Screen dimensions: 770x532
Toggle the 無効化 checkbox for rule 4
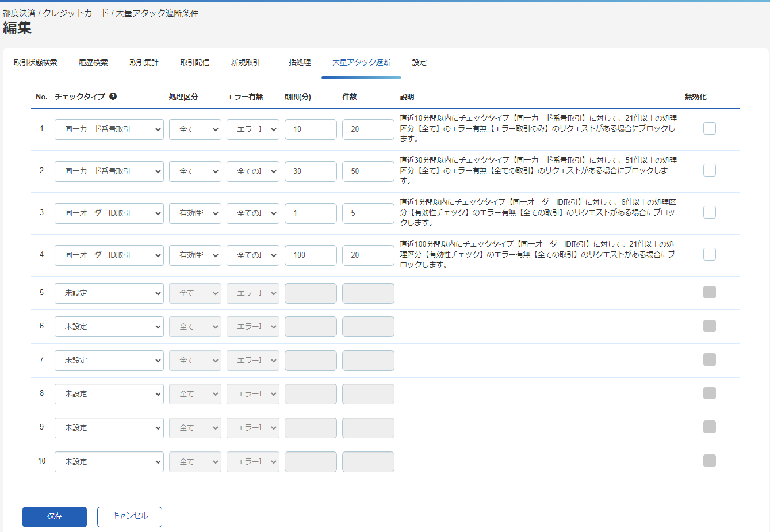coord(709,254)
